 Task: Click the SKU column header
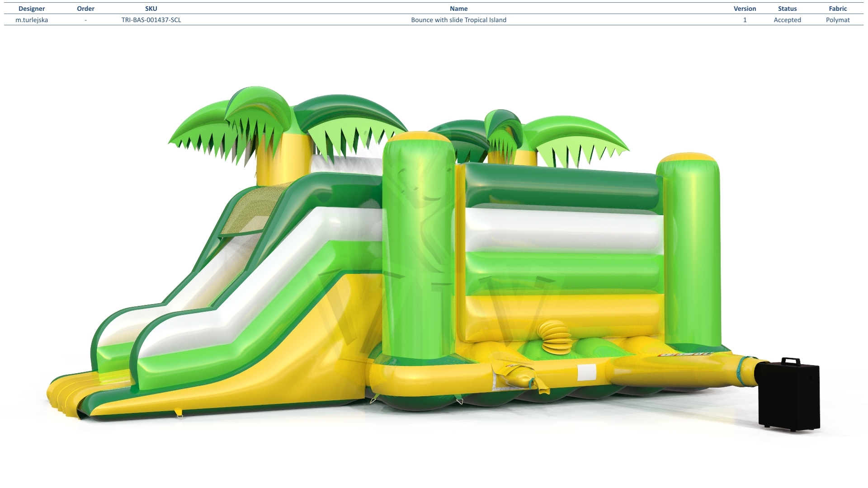[x=151, y=9]
